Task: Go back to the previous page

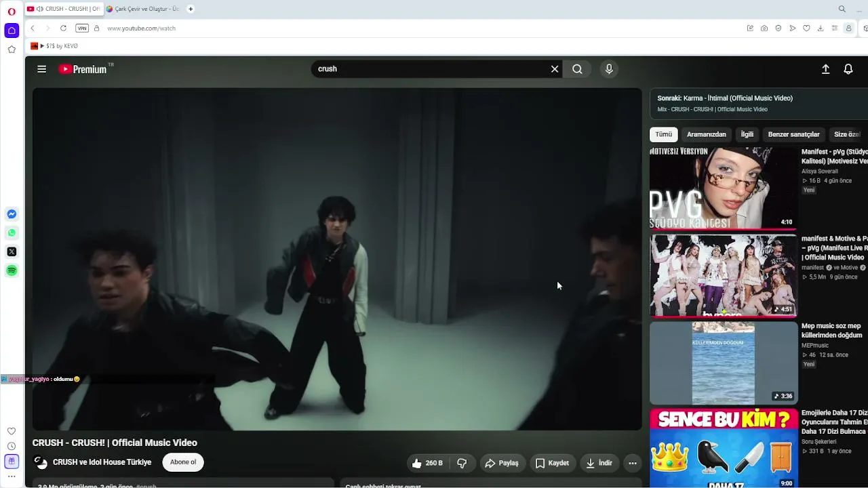Action: pos(33,28)
